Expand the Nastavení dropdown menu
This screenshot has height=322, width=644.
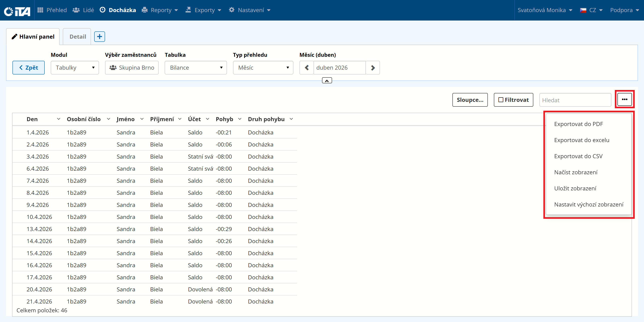click(x=250, y=10)
